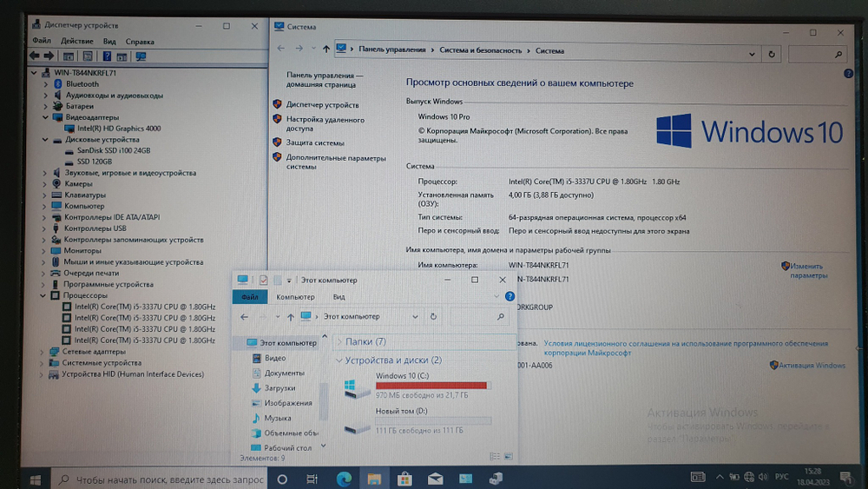
Task: Click Back arrow in Device Manager toolbar
Action: pos(35,56)
